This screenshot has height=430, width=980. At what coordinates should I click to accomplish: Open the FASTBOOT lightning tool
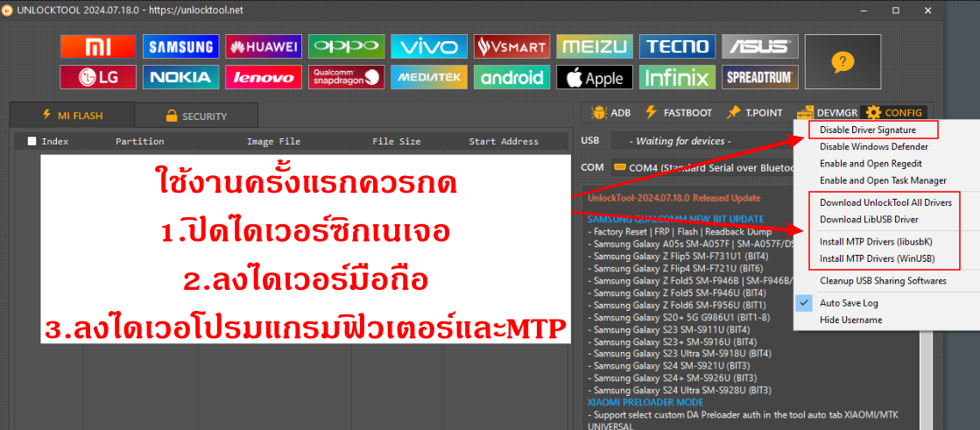tap(678, 112)
